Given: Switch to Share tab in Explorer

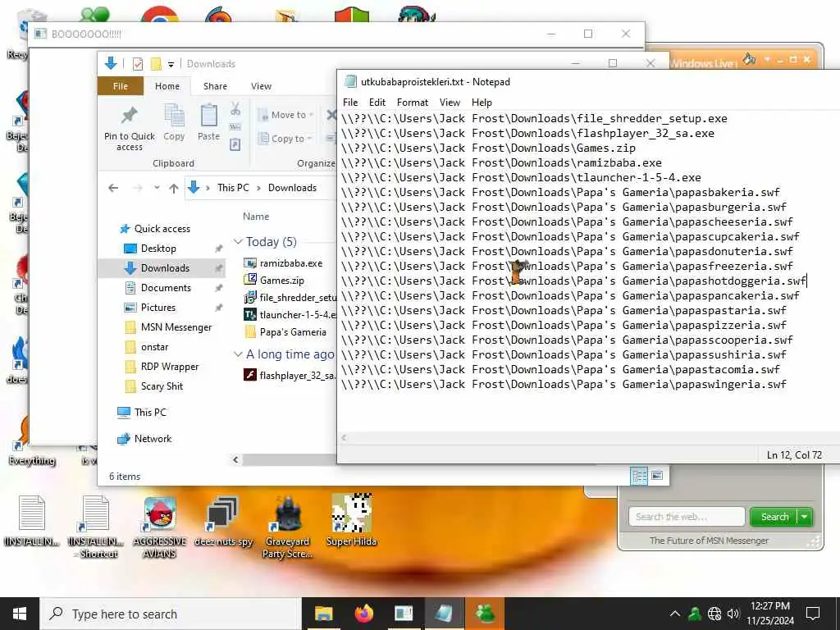Looking at the screenshot, I should coord(215,86).
